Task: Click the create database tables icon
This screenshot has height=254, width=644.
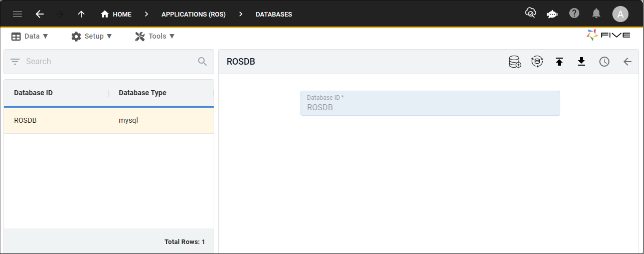Action: pyautogui.click(x=515, y=62)
